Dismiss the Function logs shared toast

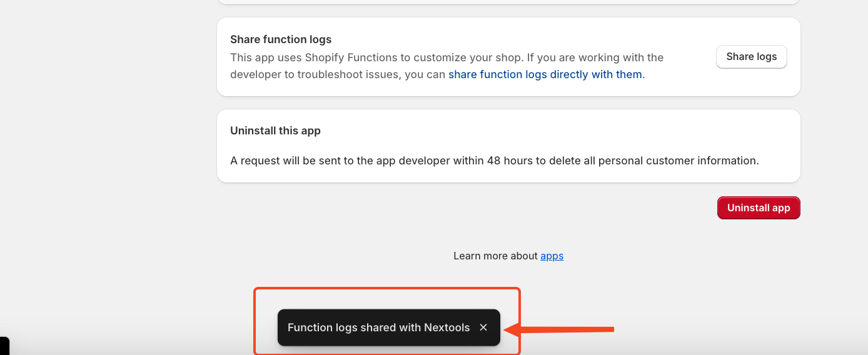pyautogui.click(x=483, y=327)
